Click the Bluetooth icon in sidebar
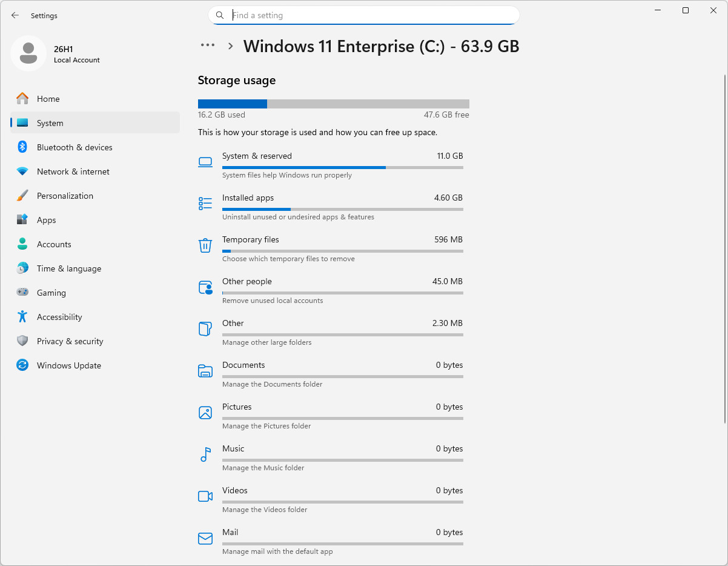This screenshot has width=728, height=566. [22, 147]
